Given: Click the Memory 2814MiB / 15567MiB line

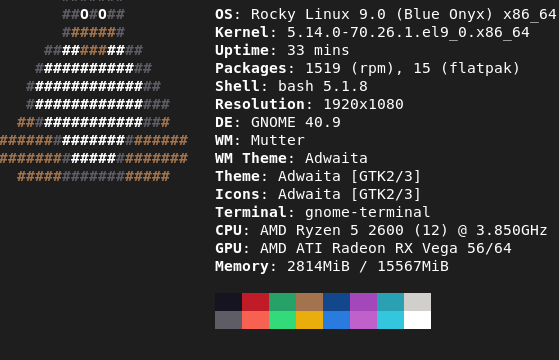Looking at the screenshot, I should 332,267.
